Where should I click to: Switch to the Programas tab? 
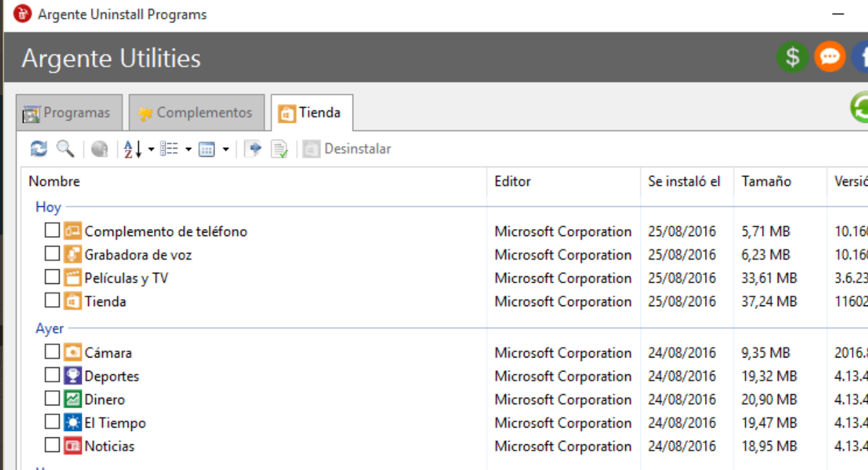[69, 111]
